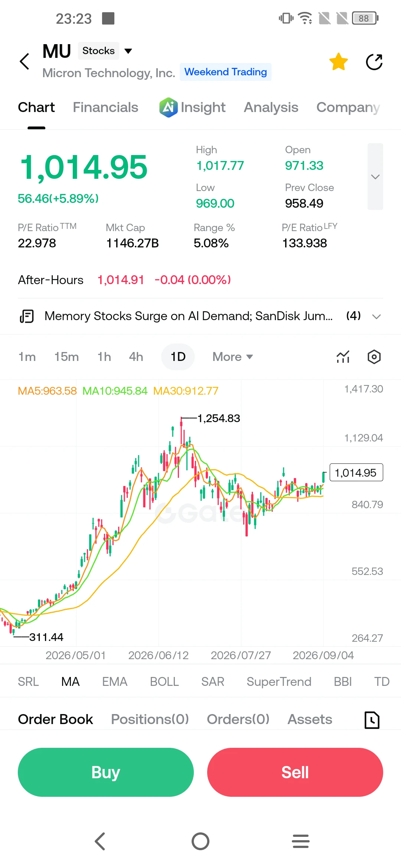Toggle the favorite star for MU

(339, 62)
